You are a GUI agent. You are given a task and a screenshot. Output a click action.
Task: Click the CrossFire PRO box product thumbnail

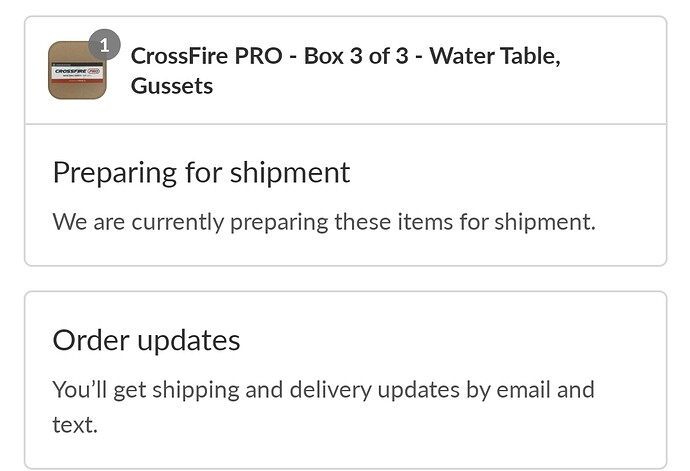pos(77,70)
